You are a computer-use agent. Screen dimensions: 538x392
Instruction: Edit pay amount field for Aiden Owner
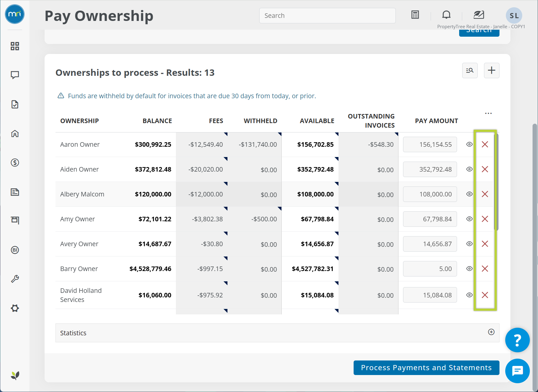pyautogui.click(x=430, y=169)
